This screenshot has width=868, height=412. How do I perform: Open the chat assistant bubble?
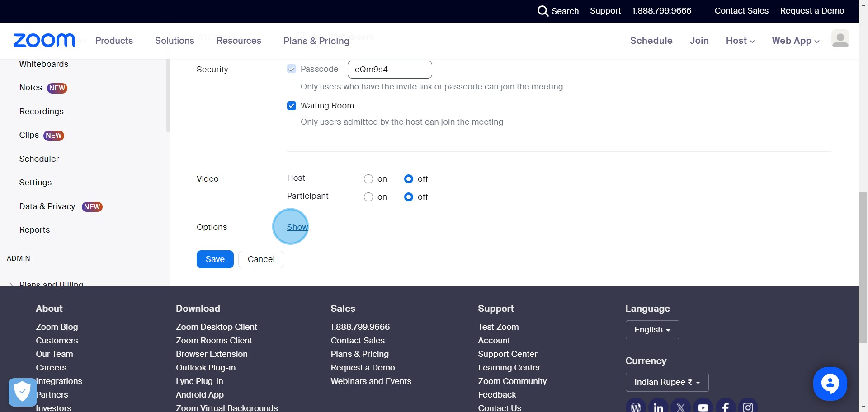tap(830, 384)
